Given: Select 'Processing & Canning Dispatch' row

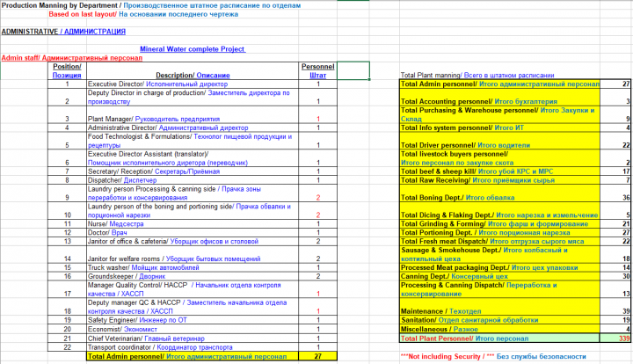Looking at the screenshot, I should tap(515, 289).
